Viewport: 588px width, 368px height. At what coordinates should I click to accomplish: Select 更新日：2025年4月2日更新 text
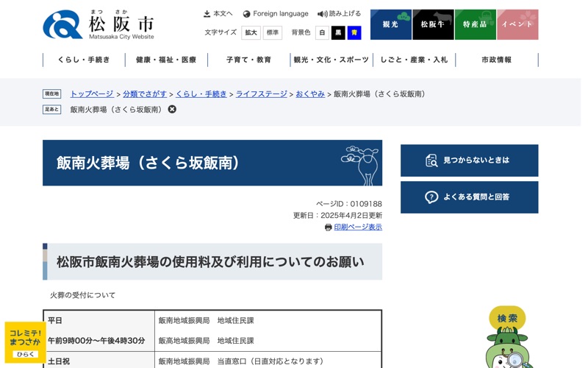(x=337, y=216)
